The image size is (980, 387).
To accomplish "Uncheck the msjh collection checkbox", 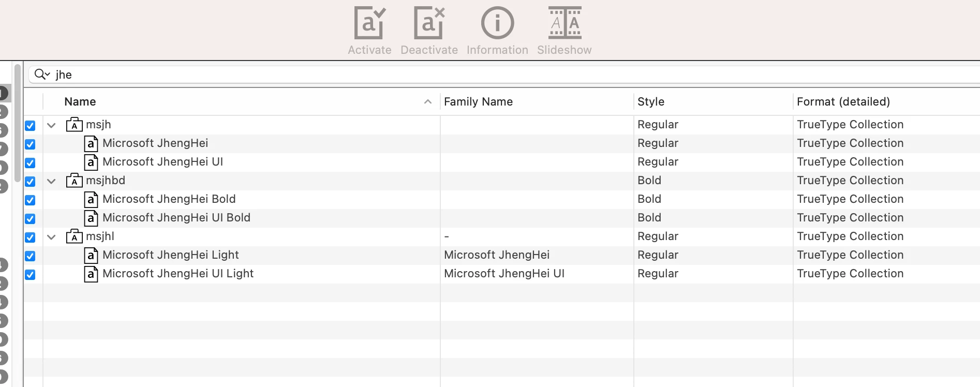I will click(x=30, y=126).
